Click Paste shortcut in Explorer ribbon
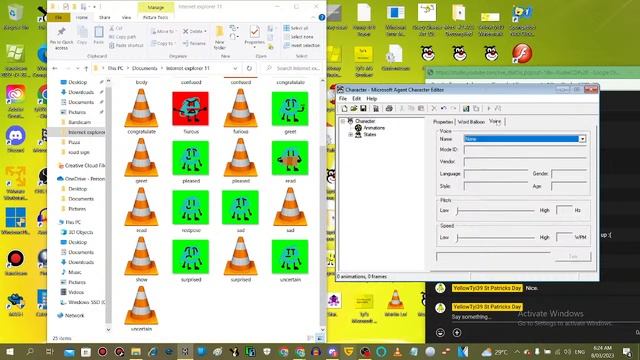 pyautogui.click(x=126, y=45)
